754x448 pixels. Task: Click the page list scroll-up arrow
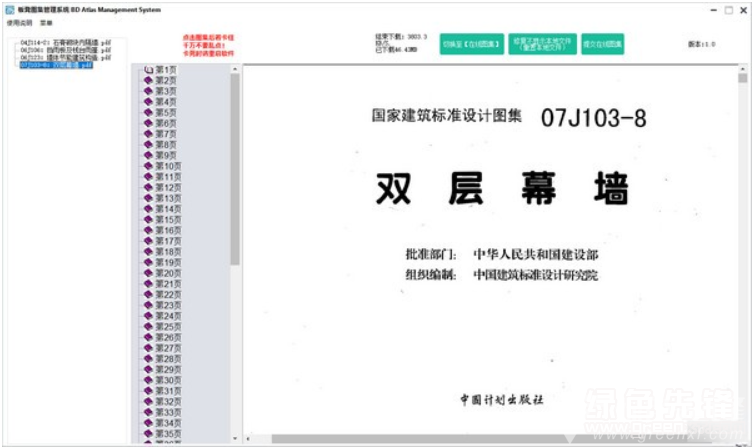click(x=235, y=69)
